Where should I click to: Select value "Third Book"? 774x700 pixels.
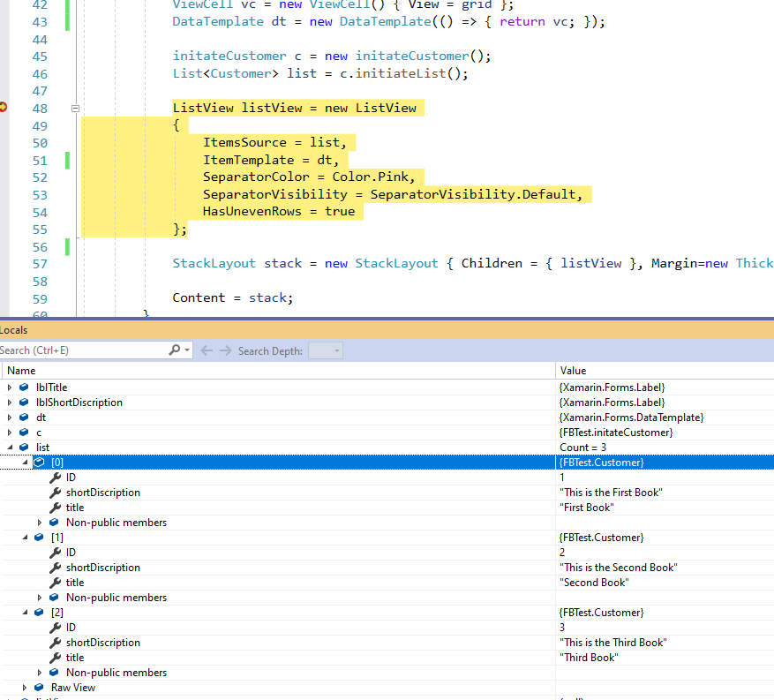pyautogui.click(x=589, y=658)
